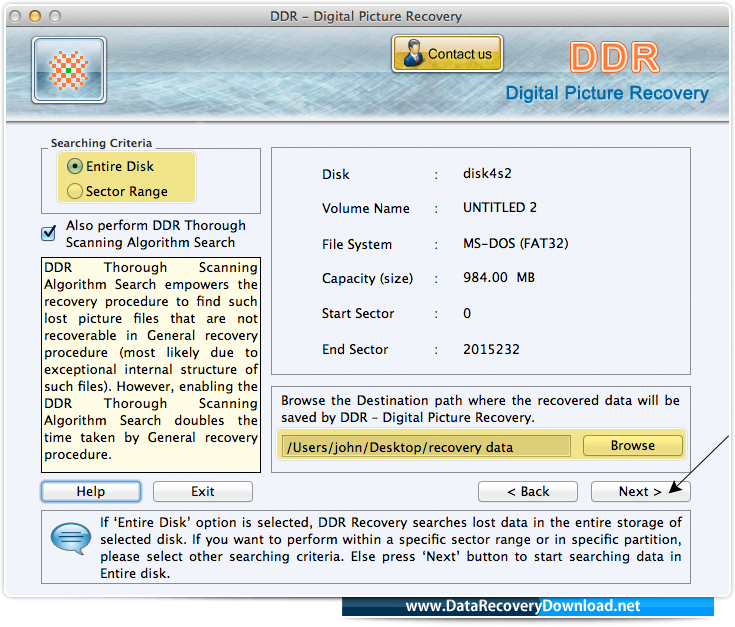735x627 pixels.
Task: Click the Thorough Scanning description text box
Action: [151, 365]
